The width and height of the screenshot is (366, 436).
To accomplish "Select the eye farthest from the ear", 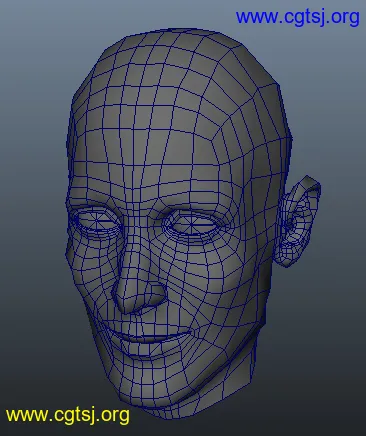I will click(x=96, y=222).
